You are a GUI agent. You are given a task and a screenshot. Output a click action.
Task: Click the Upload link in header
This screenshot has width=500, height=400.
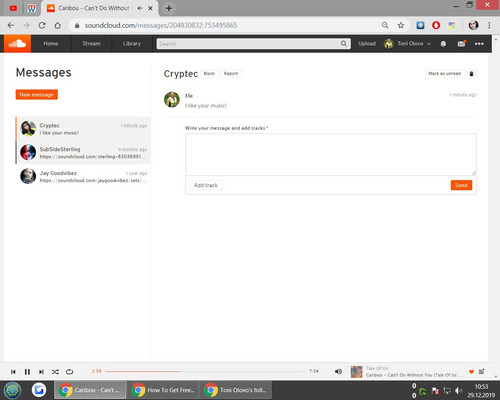pyautogui.click(x=367, y=44)
